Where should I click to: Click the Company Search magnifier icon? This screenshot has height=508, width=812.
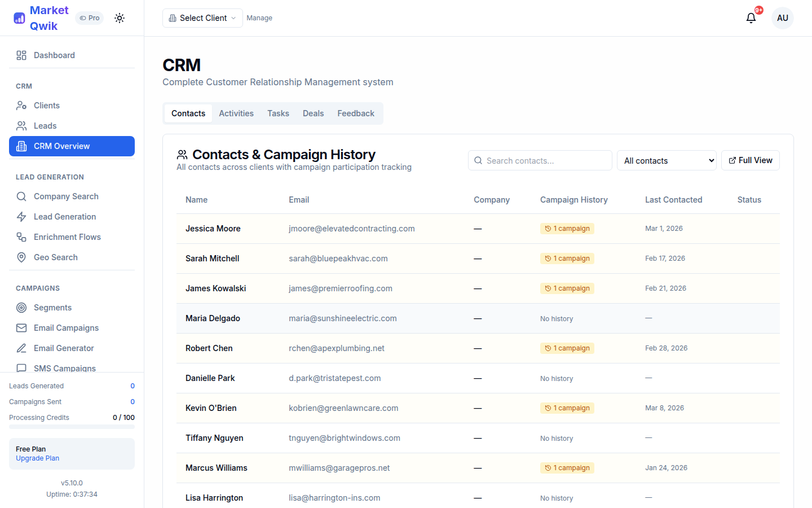coord(21,196)
